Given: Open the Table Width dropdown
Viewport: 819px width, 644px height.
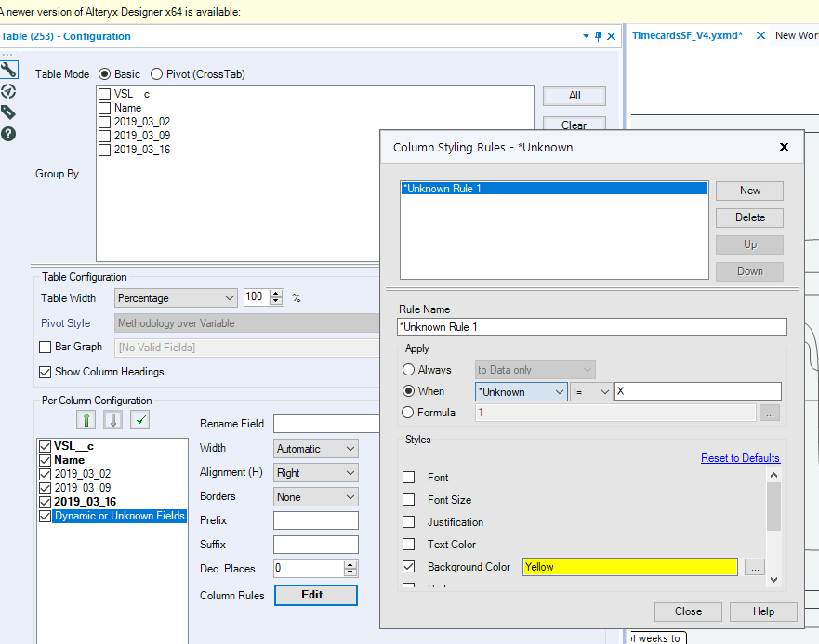Looking at the screenshot, I should point(231,297).
